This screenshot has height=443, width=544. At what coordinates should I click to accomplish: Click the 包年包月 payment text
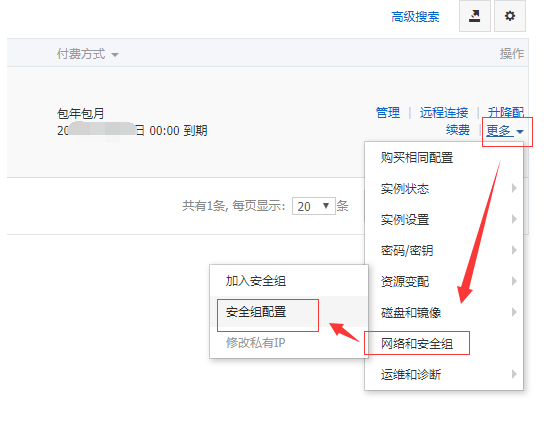click(80, 113)
